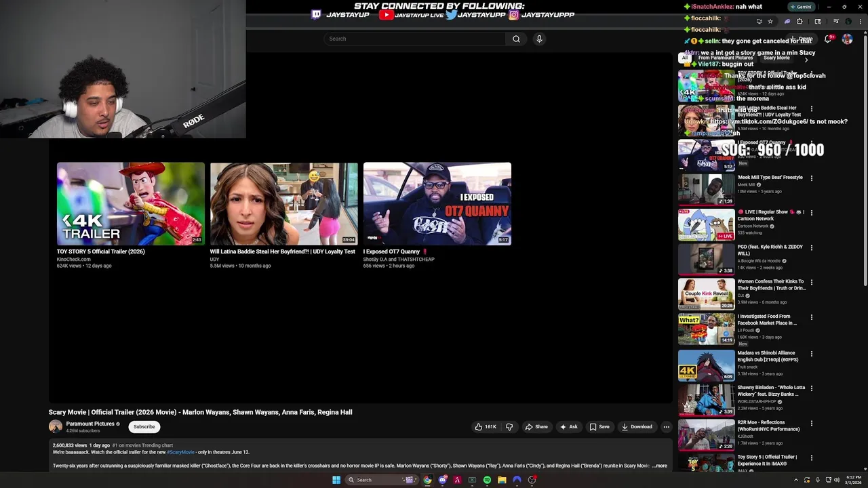The height and width of the screenshot is (488, 868).
Task: Open UDY channel under the Loyalty Test video
Action: pos(214,259)
